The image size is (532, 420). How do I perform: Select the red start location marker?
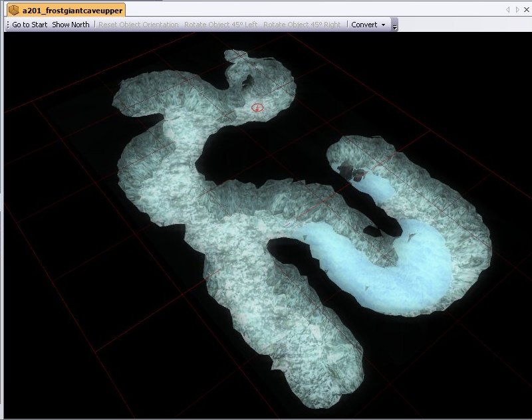(257, 107)
